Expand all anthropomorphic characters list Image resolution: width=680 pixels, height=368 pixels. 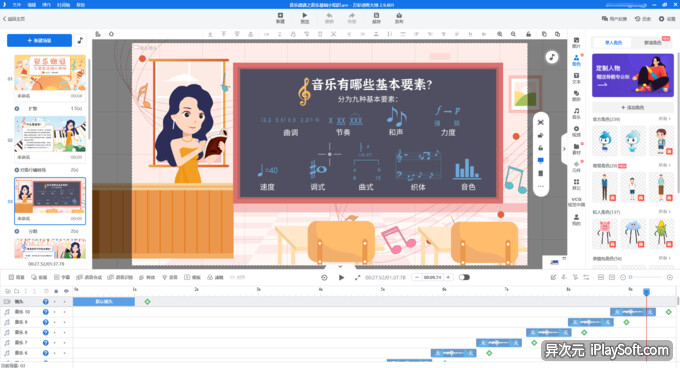665,212
